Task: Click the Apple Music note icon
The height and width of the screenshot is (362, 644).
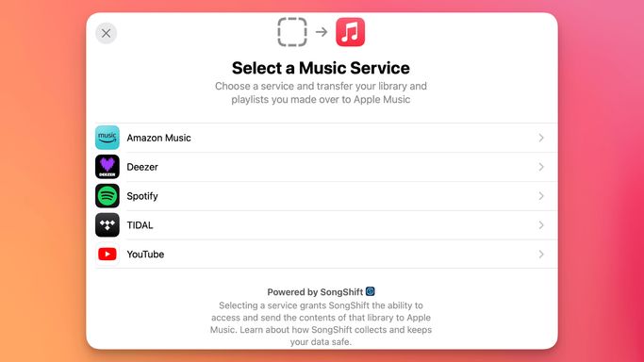Action: pyautogui.click(x=351, y=32)
